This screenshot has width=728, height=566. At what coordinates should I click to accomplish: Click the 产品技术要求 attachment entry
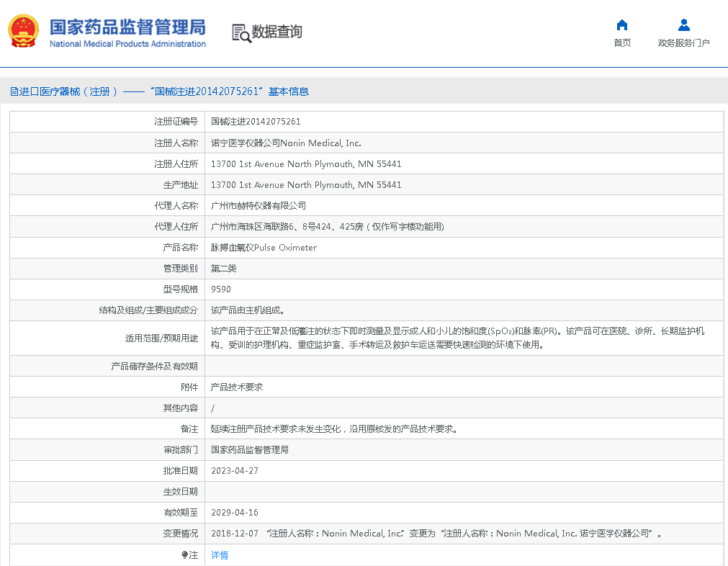coord(237,387)
